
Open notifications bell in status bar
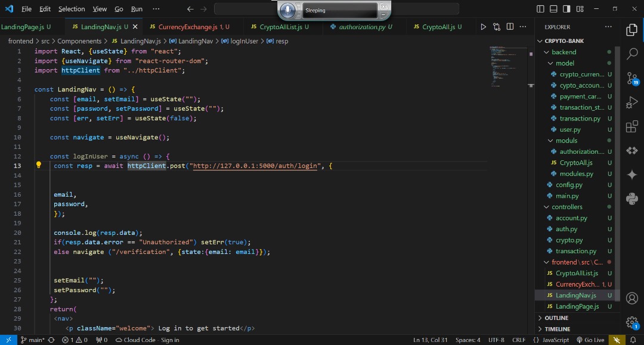pos(633,340)
